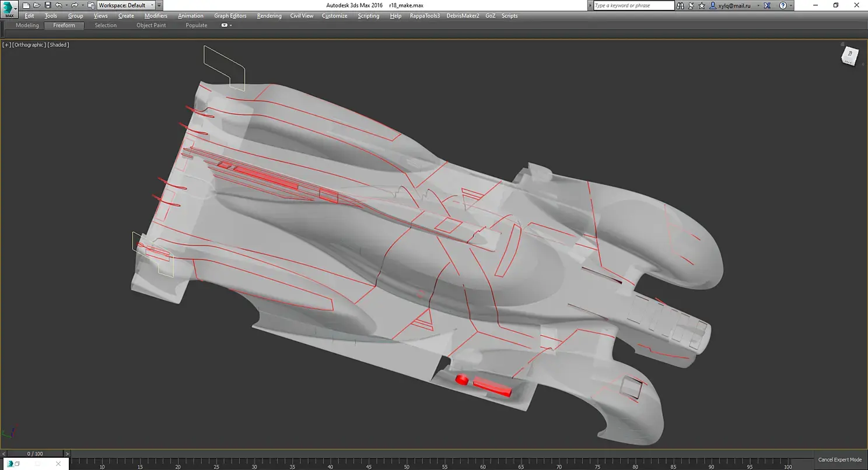This screenshot has height=470, width=868.
Task: Switch to the Modeling ribbon tab
Action: pos(27,26)
